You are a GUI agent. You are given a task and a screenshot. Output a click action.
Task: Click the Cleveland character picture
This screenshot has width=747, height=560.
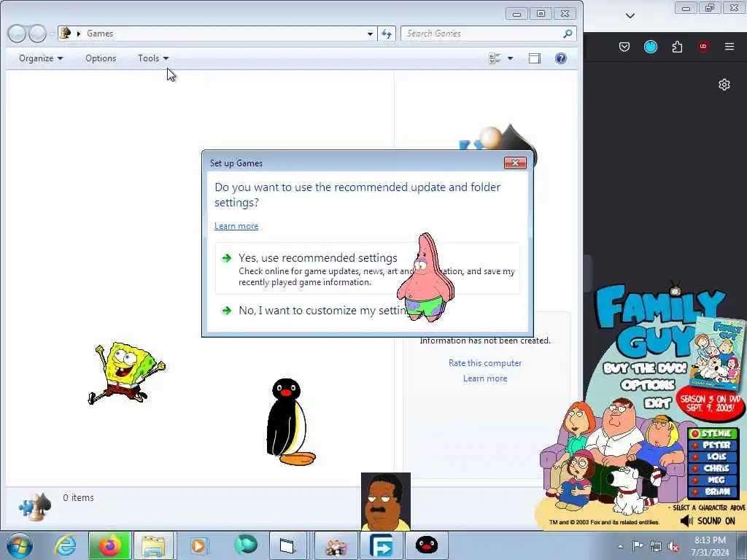click(x=386, y=502)
